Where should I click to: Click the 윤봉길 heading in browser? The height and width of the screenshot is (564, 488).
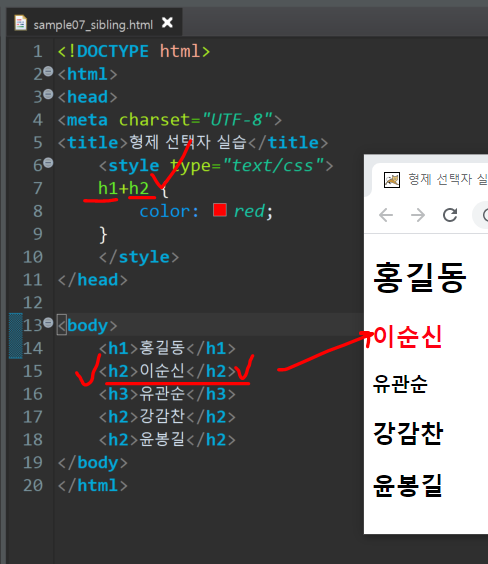point(408,485)
